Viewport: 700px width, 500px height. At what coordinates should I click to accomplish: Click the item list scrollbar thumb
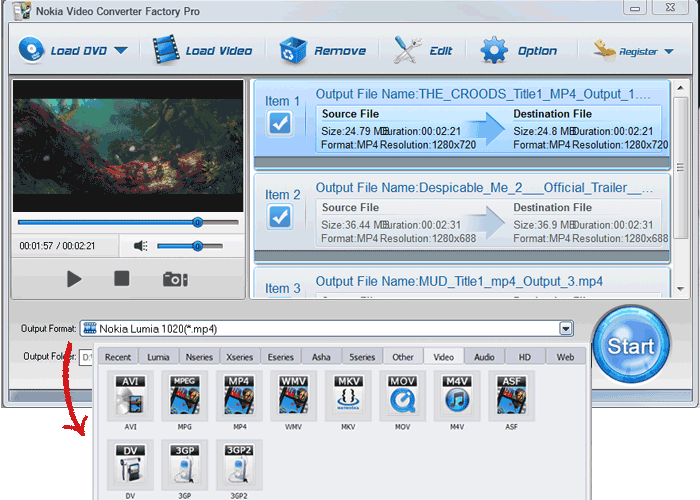[x=680, y=168]
